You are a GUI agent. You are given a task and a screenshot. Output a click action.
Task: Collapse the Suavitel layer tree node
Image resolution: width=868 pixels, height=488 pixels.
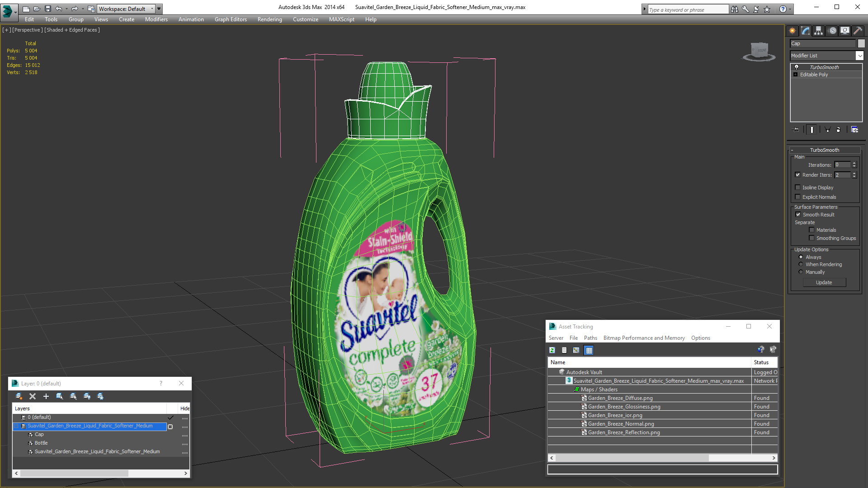click(16, 426)
